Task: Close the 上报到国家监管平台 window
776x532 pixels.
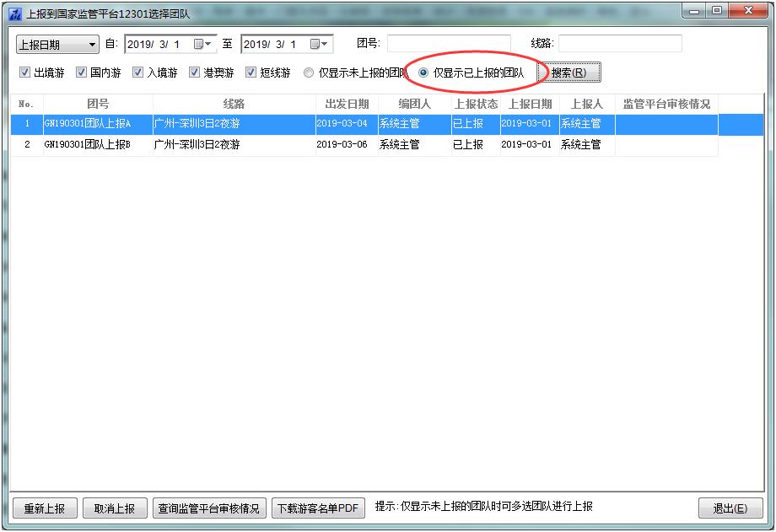Action: tap(748, 11)
